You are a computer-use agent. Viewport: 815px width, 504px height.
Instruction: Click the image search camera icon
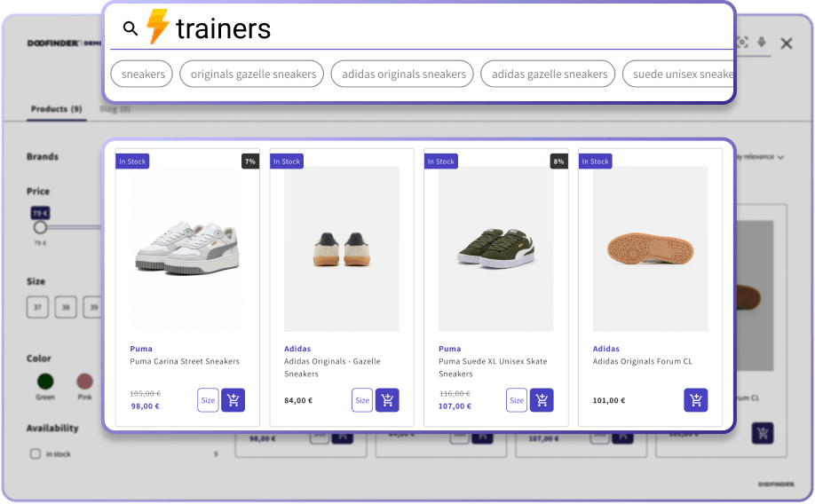coord(742,43)
